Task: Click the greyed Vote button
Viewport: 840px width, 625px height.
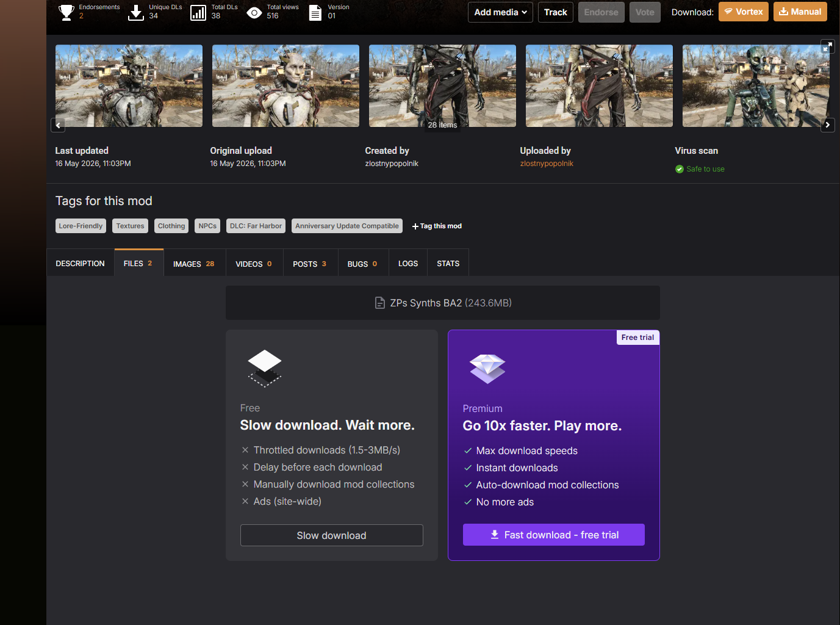Action: tap(645, 12)
